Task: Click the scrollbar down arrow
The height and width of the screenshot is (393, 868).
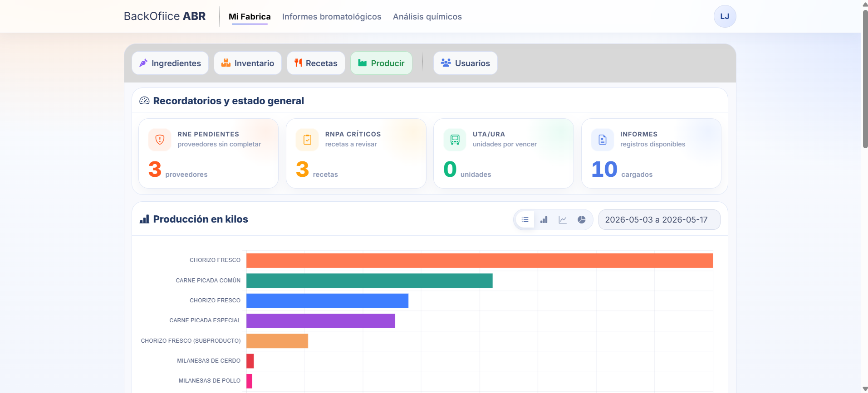Action: [865, 389]
